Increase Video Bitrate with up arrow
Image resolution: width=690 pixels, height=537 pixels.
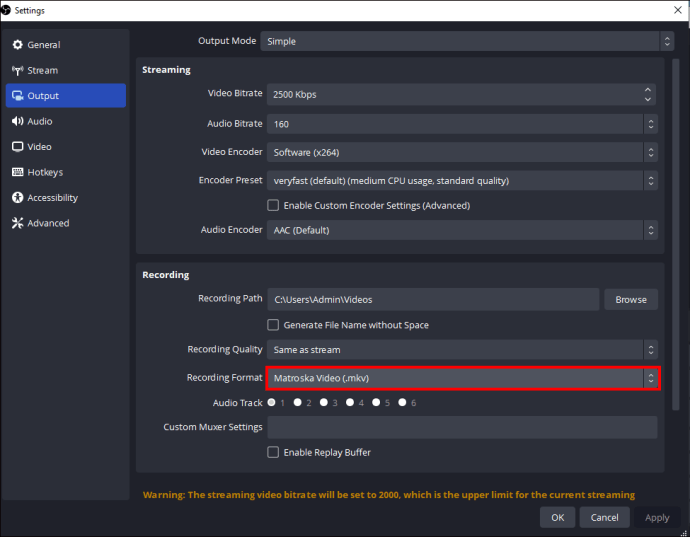click(647, 89)
